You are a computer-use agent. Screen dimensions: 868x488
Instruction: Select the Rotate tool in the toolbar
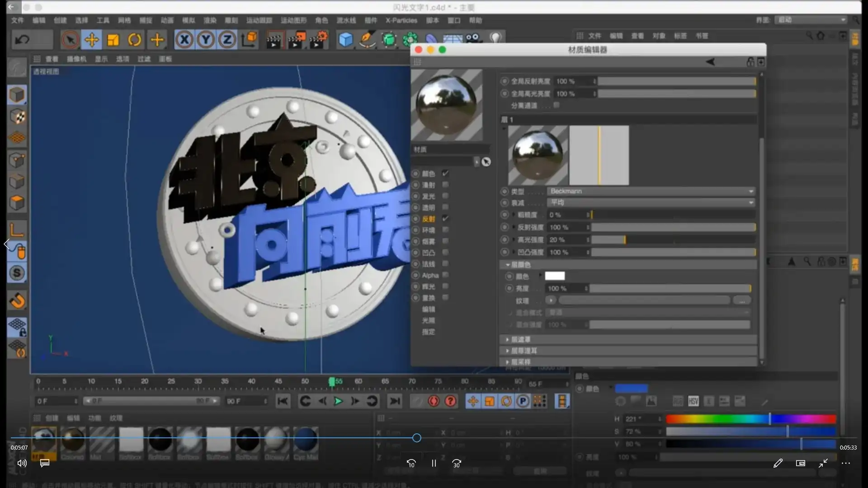135,40
